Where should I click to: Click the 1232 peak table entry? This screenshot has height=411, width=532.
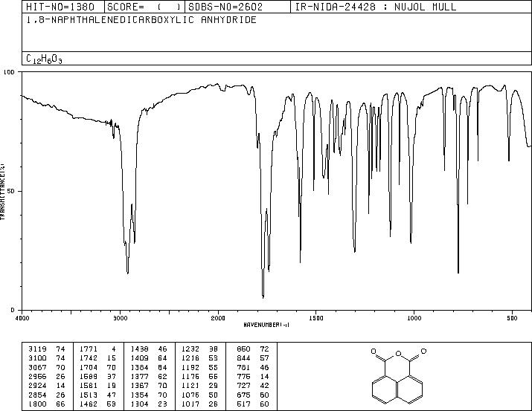199,349
